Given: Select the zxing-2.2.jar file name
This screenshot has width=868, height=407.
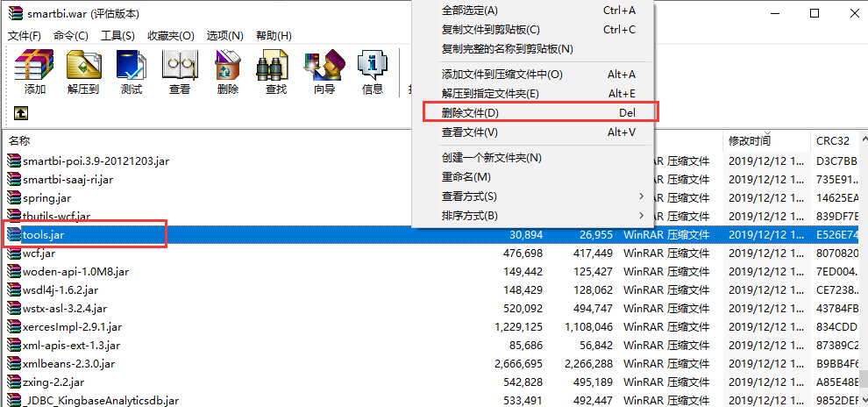Looking at the screenshot, I should tap(53, 382).
